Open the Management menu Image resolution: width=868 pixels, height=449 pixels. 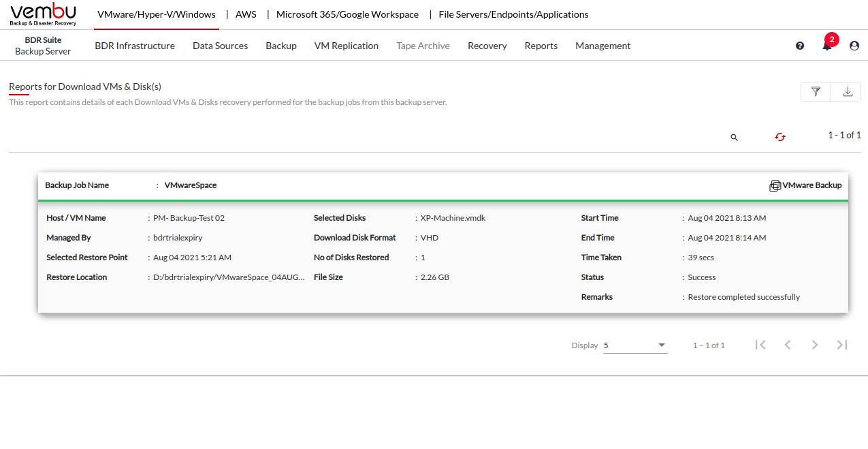603,46
